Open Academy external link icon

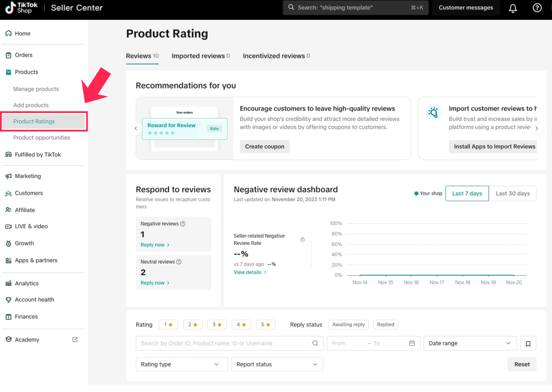point(75,339)
